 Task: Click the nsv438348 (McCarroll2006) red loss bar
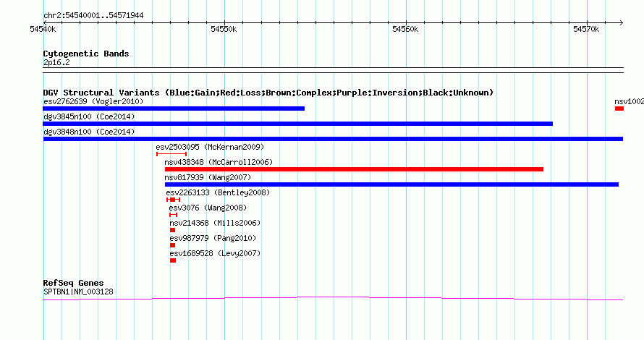click(354, 169)
